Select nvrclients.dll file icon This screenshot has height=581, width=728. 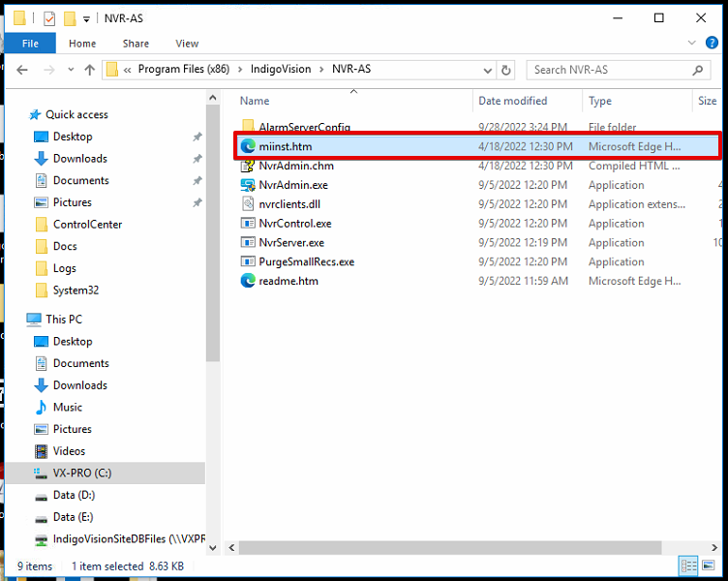point(248,204)
